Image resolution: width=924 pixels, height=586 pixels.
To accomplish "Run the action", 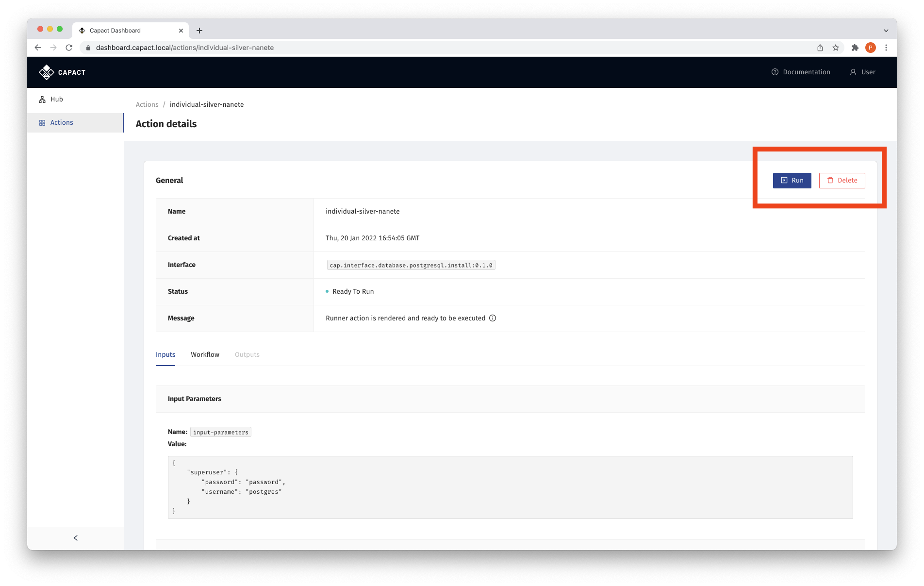I will (792, 180).
